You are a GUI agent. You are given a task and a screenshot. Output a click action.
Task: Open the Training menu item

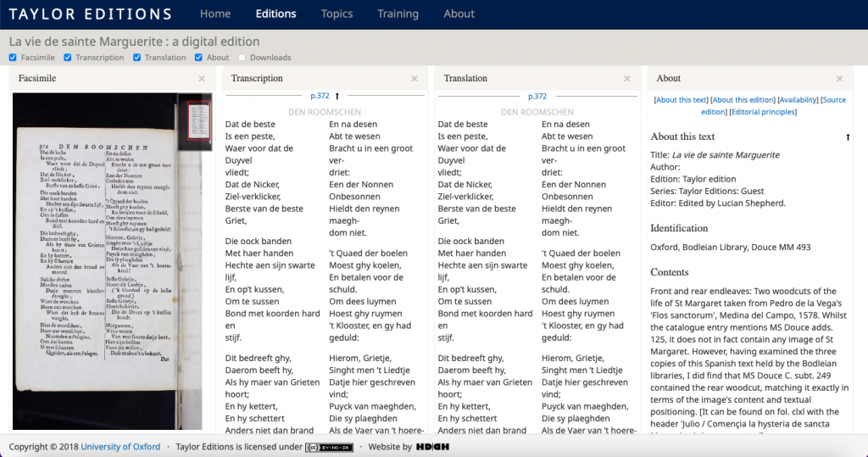pos(398,14)
